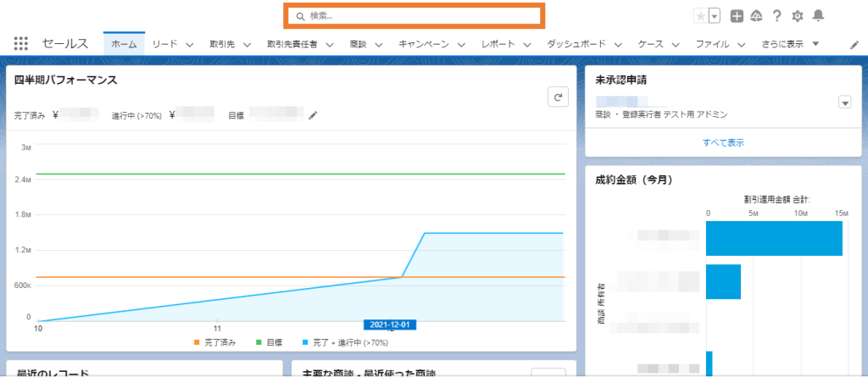Open the 未承認申請 item action dropdown
The image size is (868, 377).
tap(845, 103)
